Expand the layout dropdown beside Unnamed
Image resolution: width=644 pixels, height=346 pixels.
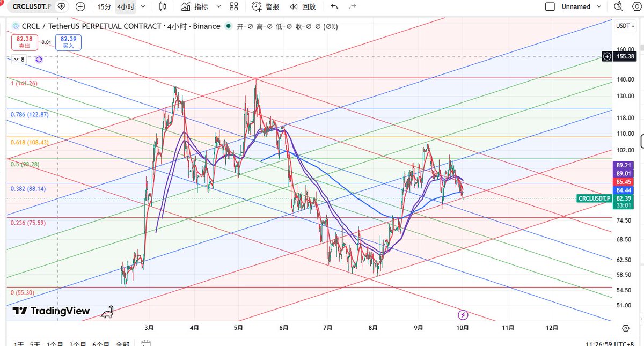click(x=600, y=6)
